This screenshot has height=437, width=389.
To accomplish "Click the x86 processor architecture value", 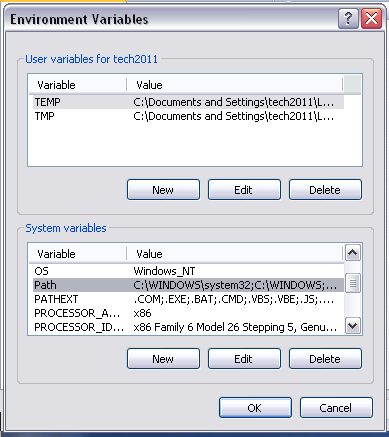I will [x=142, y=313].
